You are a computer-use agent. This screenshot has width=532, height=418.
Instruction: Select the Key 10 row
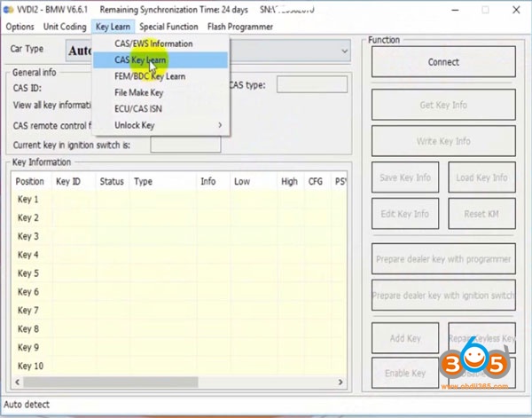coord(179,366)
